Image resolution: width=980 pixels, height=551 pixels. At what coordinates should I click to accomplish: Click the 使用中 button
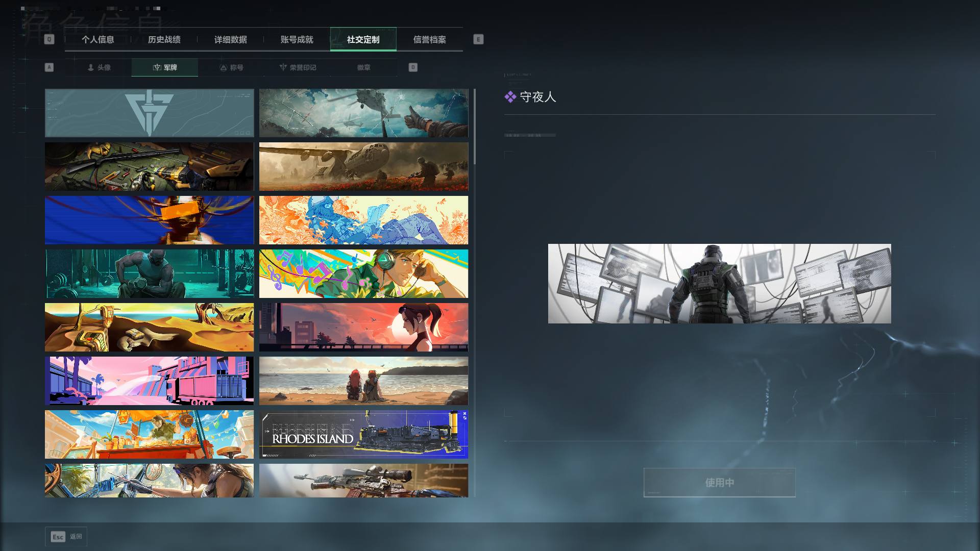(719, 482)
